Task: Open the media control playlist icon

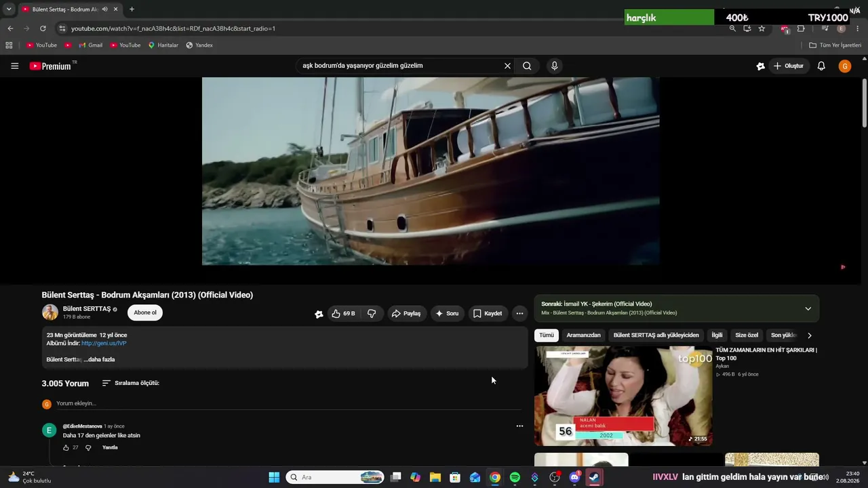Action: [825, 28]
